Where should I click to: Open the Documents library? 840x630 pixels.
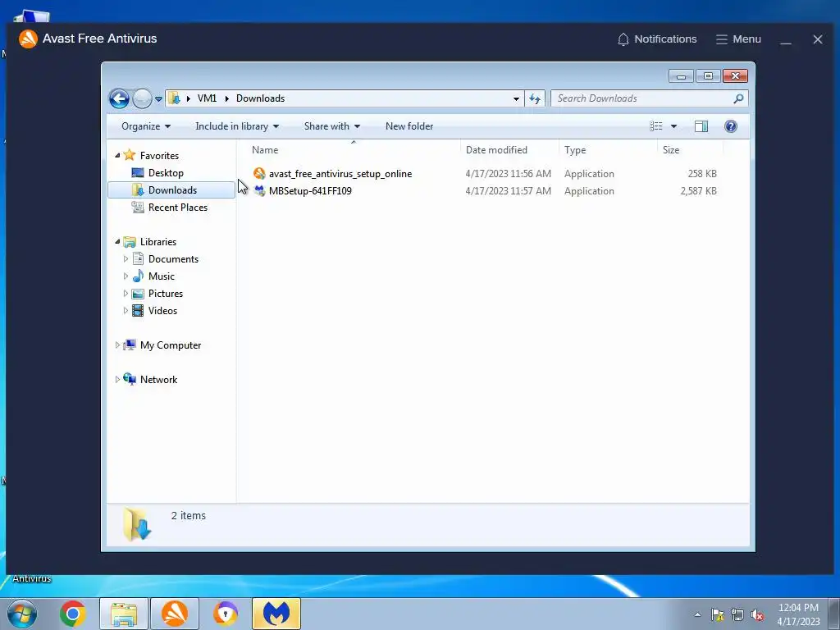(x=173, y=258)
